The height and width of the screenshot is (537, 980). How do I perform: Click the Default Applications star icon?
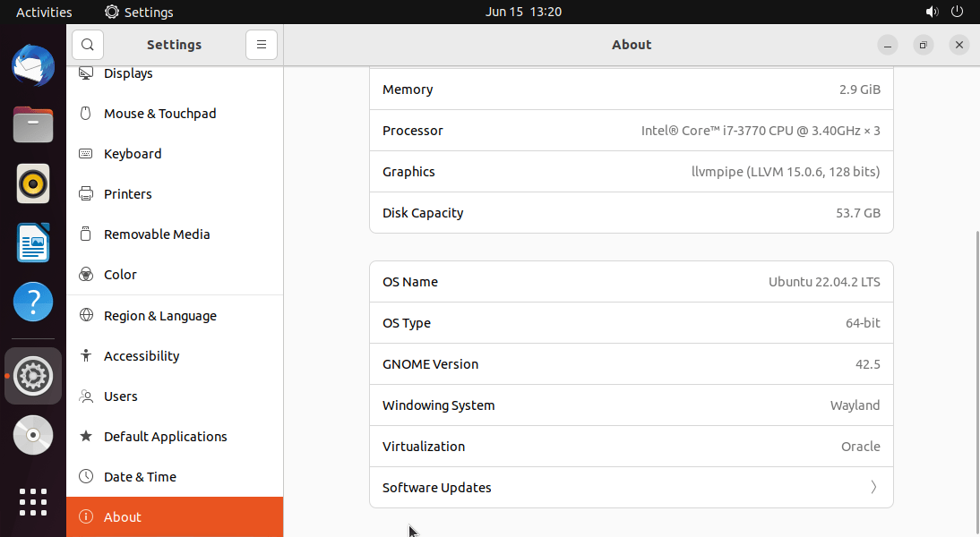pyautogui.click(x=86, y=436)
